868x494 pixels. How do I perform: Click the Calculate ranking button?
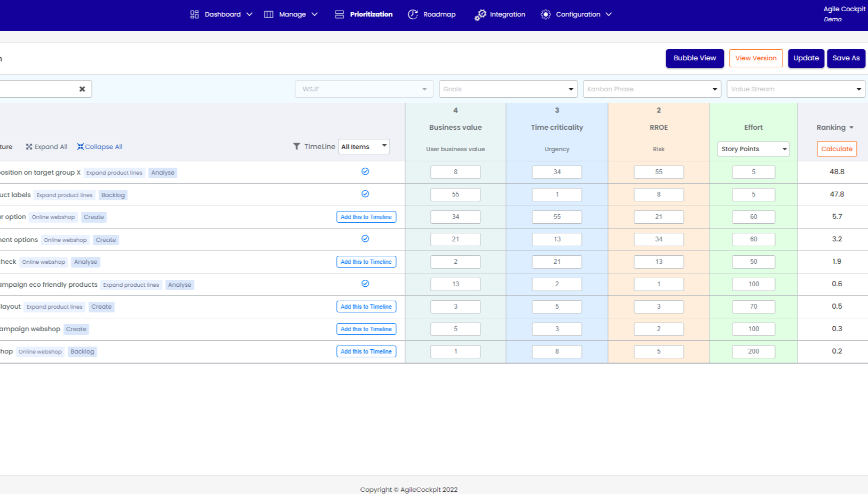[837, 149]
